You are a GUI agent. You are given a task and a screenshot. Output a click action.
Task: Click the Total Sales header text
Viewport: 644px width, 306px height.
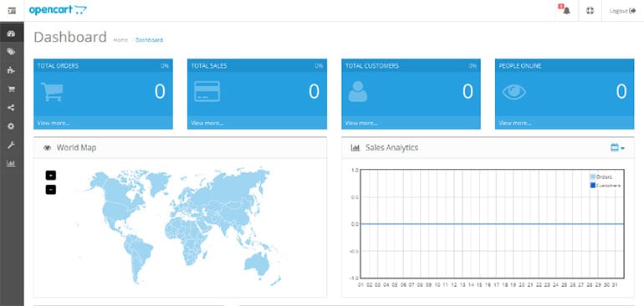pos(208,66)
